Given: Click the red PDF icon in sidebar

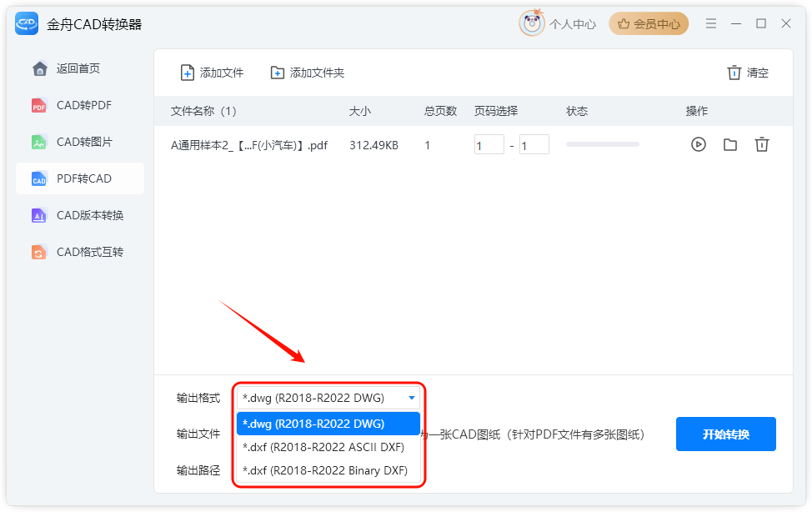Looking at the screenshot, I should 39,105.
